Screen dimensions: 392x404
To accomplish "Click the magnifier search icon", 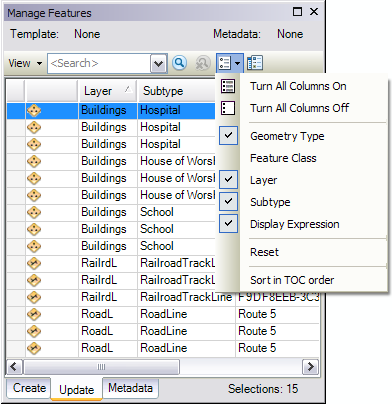I will tap(179, 63).
